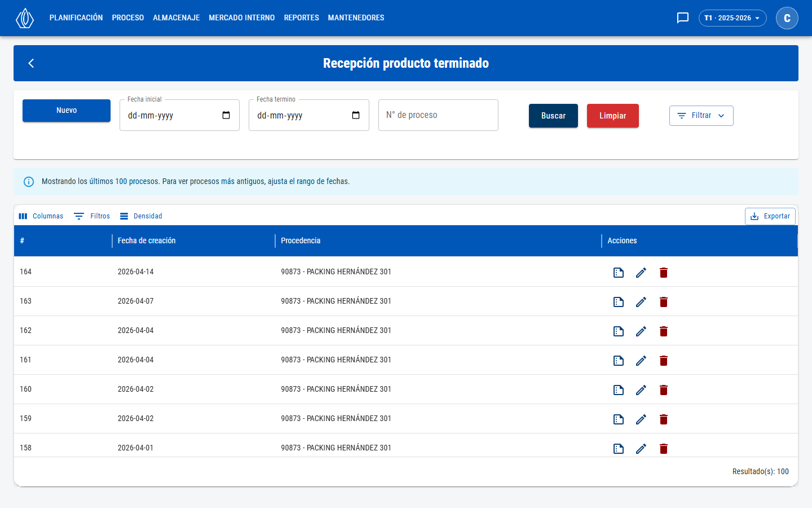
Task: Open the MANTENEDORES menu
Action: 356,18
